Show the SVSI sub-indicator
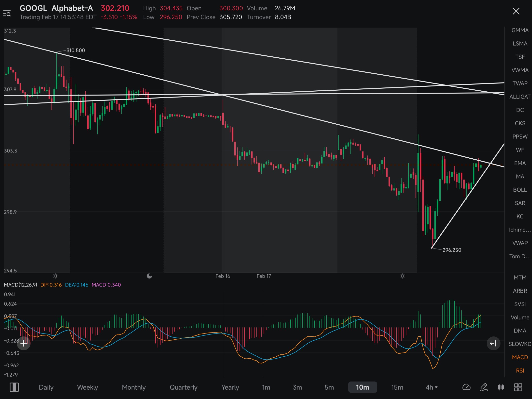The image size is (532, 399). pos(520,304)
